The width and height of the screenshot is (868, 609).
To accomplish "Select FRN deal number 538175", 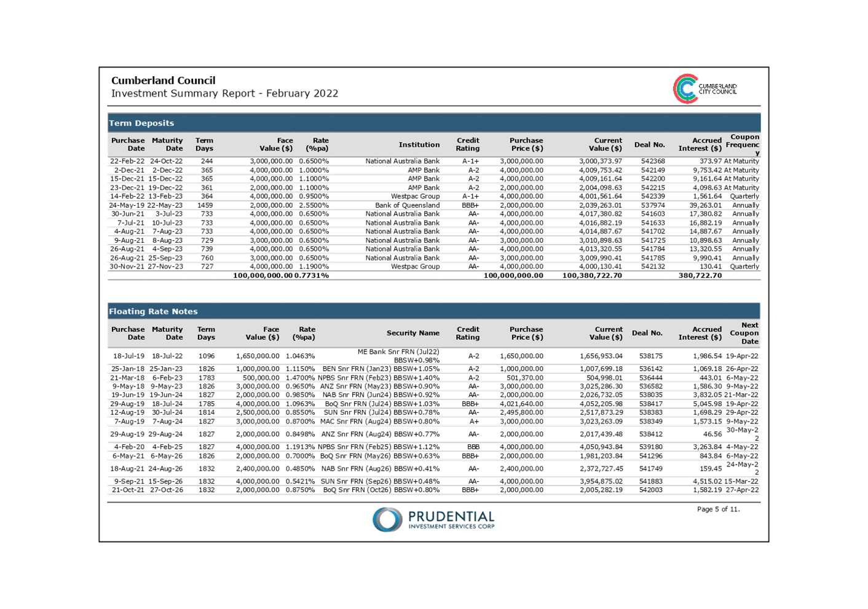I will [x=650, y=356].
